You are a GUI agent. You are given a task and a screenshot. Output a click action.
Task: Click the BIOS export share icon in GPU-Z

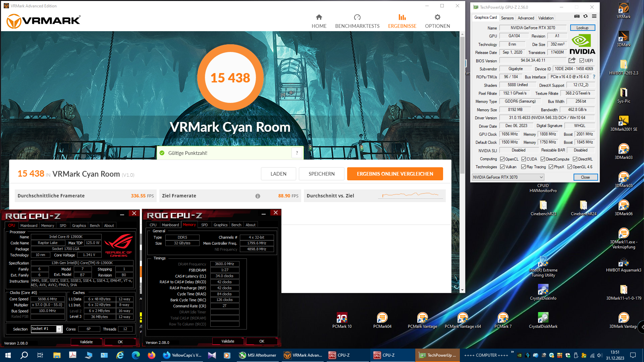572,60
